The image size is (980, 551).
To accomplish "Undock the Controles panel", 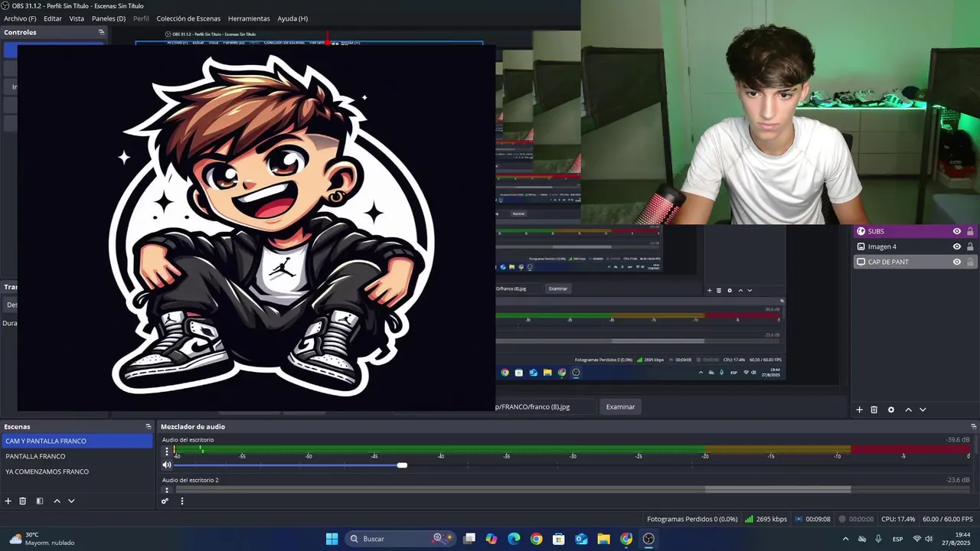I will 101,32.
